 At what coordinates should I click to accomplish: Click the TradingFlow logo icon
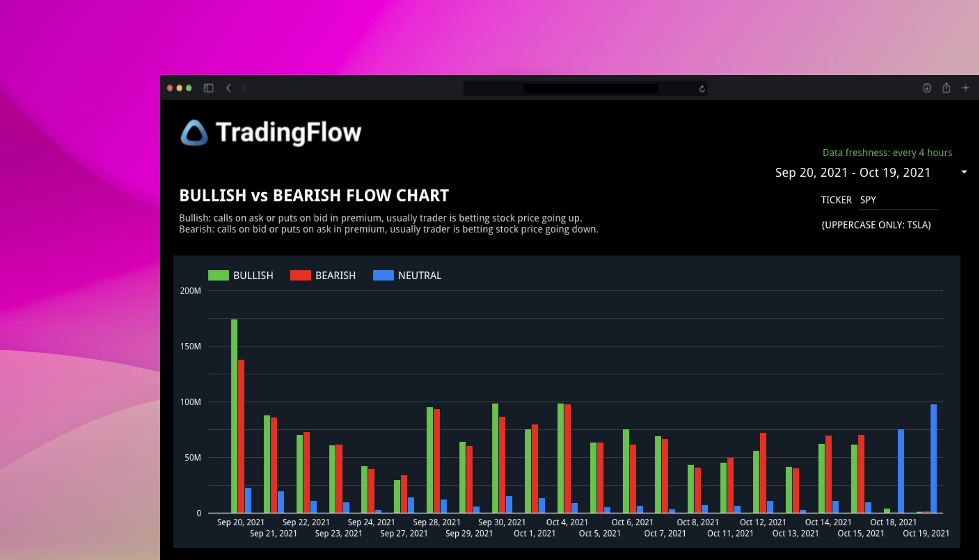point(194,132)
